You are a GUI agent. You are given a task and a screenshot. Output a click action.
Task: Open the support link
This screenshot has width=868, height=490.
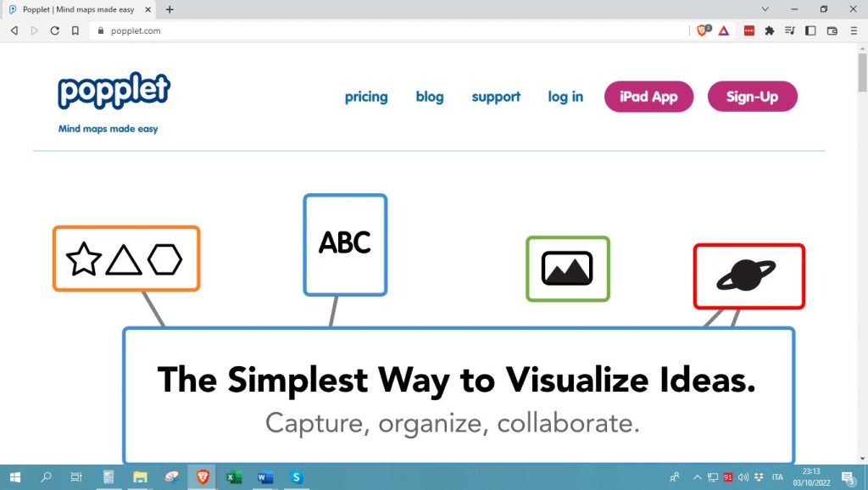(496, 97)
